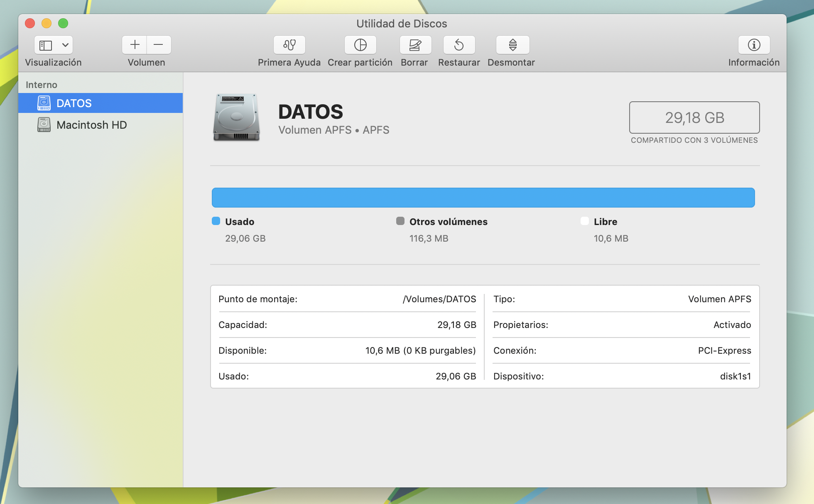Click Desmontar eject icon in toolbar

click(x=512, y=45)
